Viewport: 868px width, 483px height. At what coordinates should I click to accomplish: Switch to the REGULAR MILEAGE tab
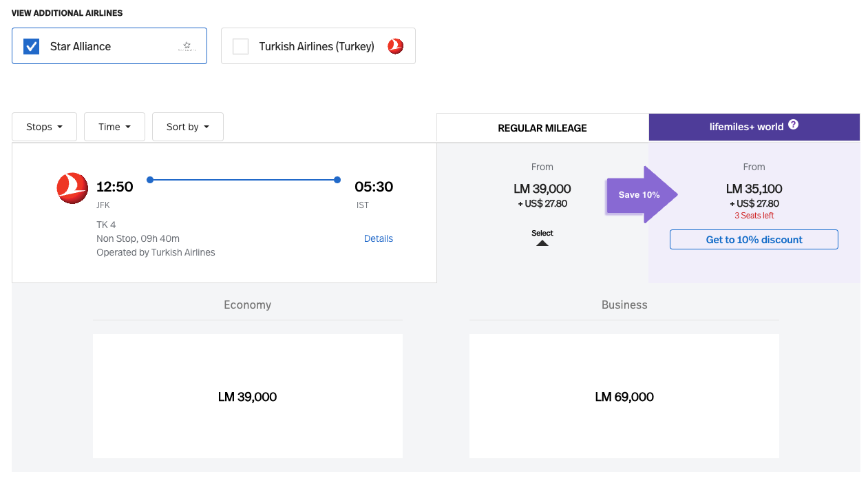(542, 127)
